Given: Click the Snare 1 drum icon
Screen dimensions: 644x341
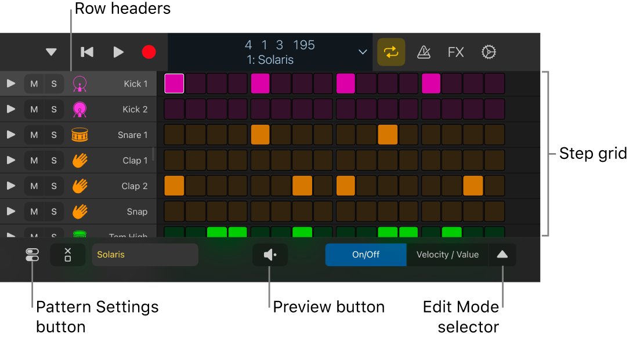Looking at the screenshot, I should (x=79, y=135).
